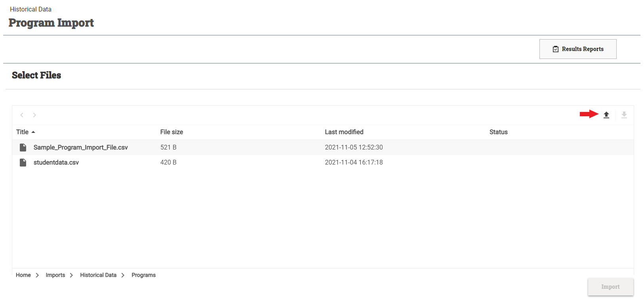
Task: Click the 420 B file size
Action: point(168,163)
